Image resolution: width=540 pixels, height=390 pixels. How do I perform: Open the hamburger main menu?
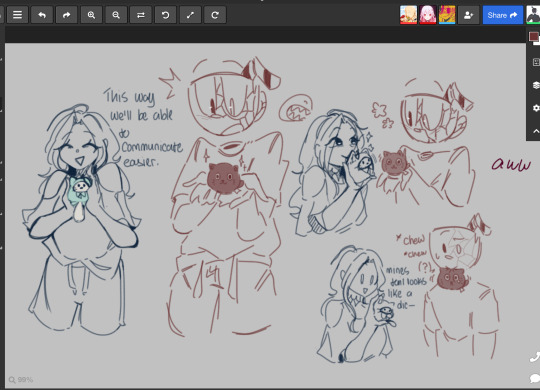click(x=18, y=15)
